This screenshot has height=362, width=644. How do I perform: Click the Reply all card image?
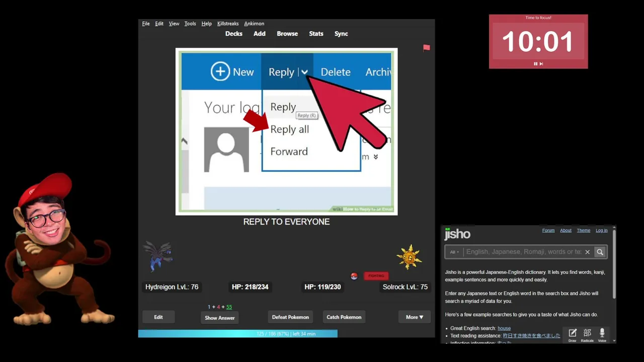coord(286,132)
